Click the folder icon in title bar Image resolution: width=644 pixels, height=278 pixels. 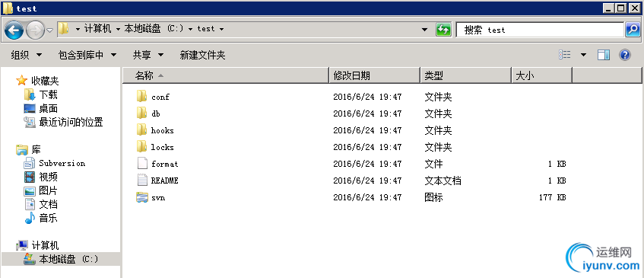point(8,8)
